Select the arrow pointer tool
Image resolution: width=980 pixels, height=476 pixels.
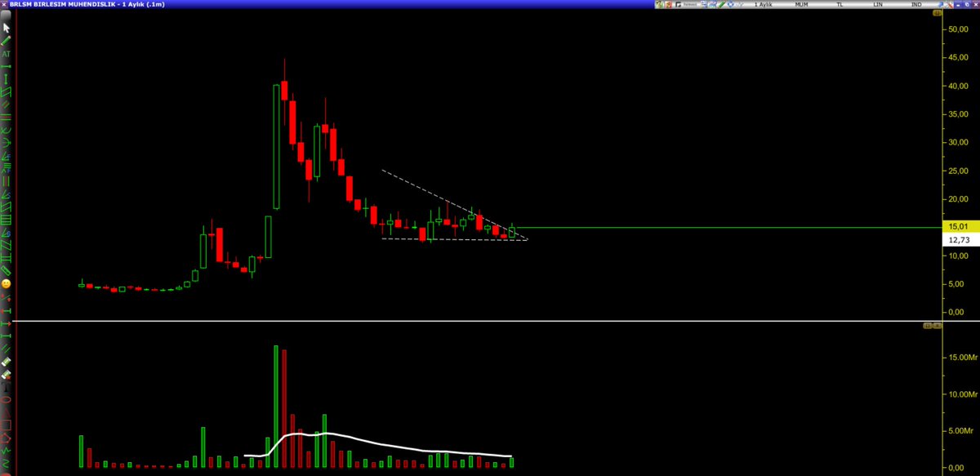coord(6,27)
